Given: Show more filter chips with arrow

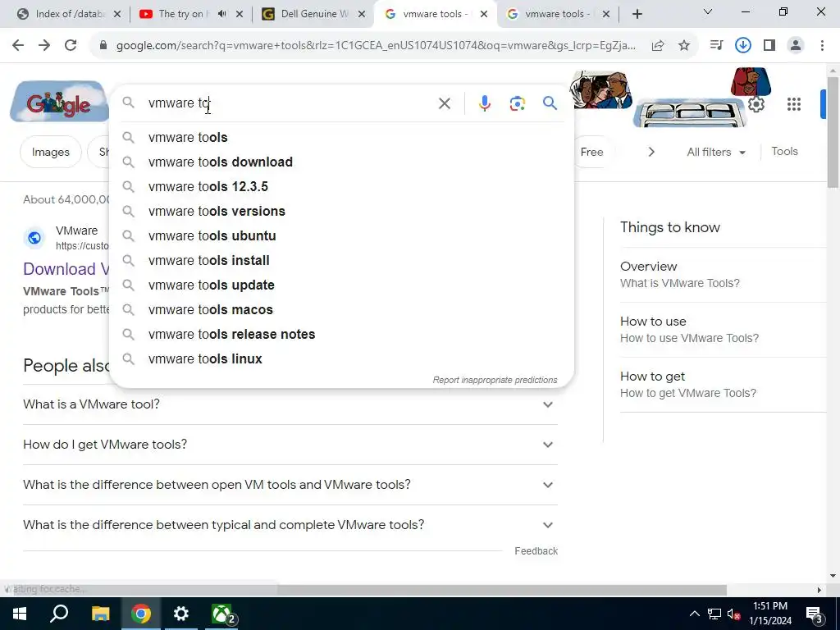Looking at the screenshot, I should coord(651,152).
